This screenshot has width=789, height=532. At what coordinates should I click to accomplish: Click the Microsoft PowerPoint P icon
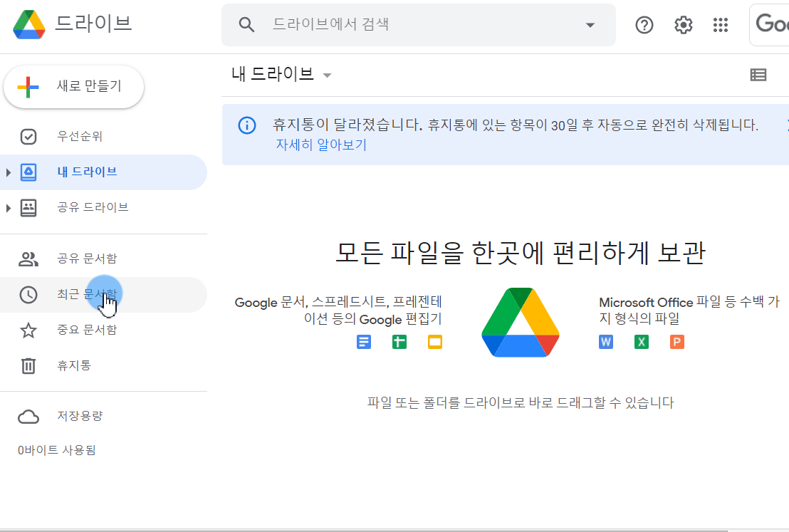pyautogui.click(x=677, y=343)
